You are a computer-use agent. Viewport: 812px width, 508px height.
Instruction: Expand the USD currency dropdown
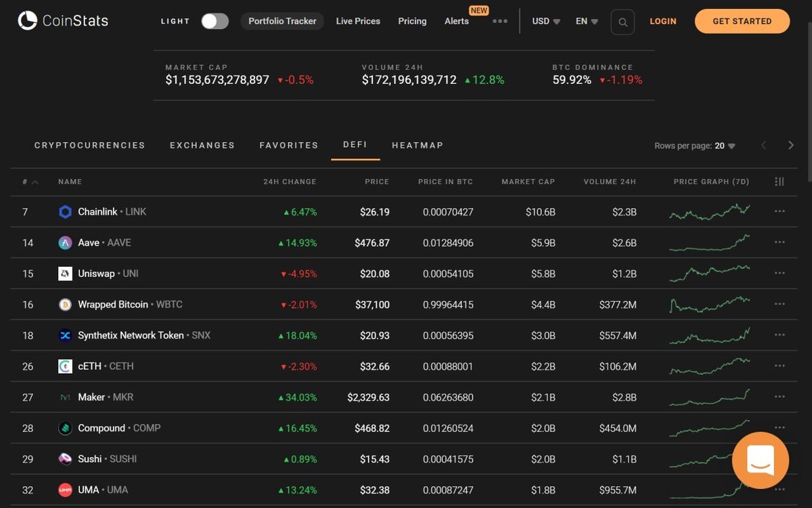pos(546,21)
